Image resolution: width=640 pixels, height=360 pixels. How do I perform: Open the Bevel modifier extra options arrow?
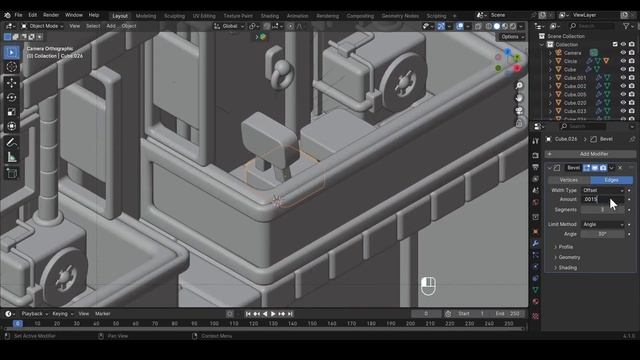(x=611, y=168)
